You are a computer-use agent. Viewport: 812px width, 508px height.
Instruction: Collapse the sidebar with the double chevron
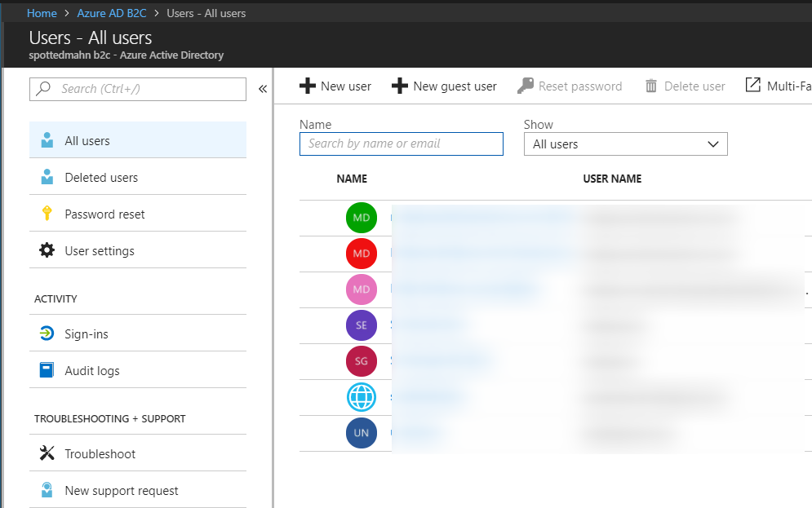263,89
